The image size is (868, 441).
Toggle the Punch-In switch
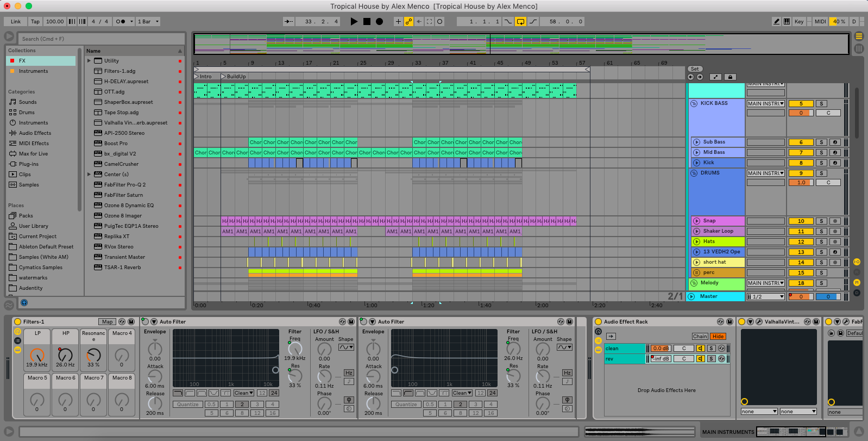(x=508, y=22)
